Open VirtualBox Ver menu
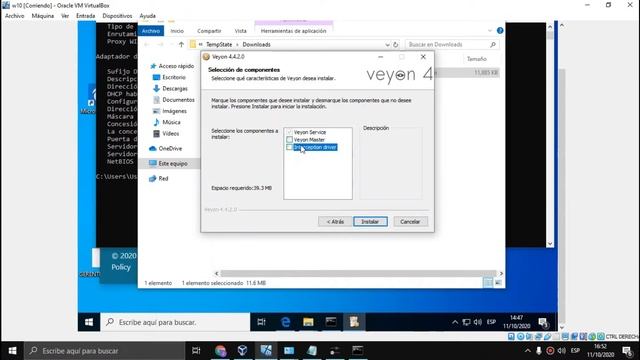 65,16
